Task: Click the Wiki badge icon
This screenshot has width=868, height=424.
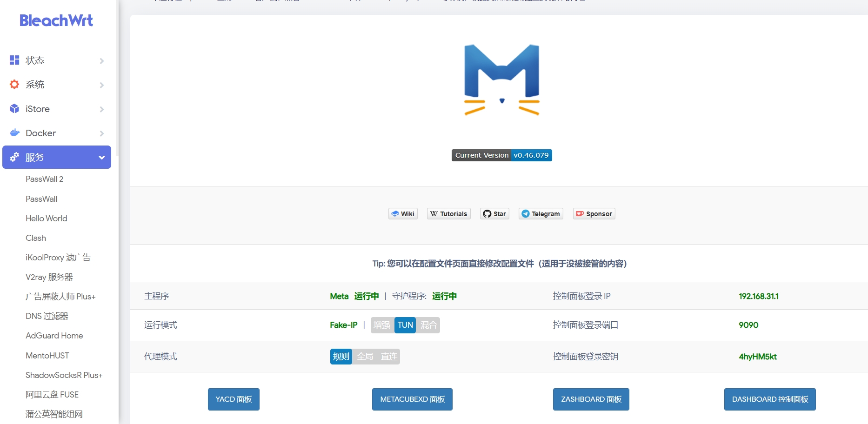Action: tap(395, 214)
